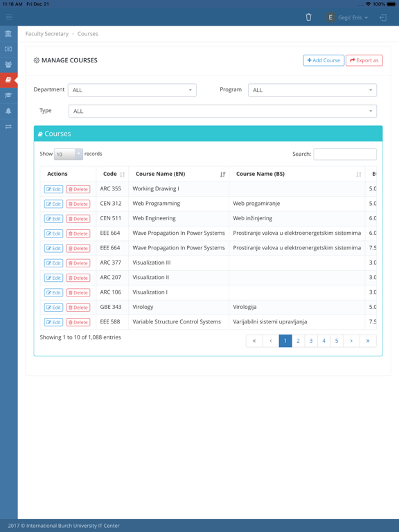Delete the EEE 588 Variable Structure course

(x=78, y=322)
